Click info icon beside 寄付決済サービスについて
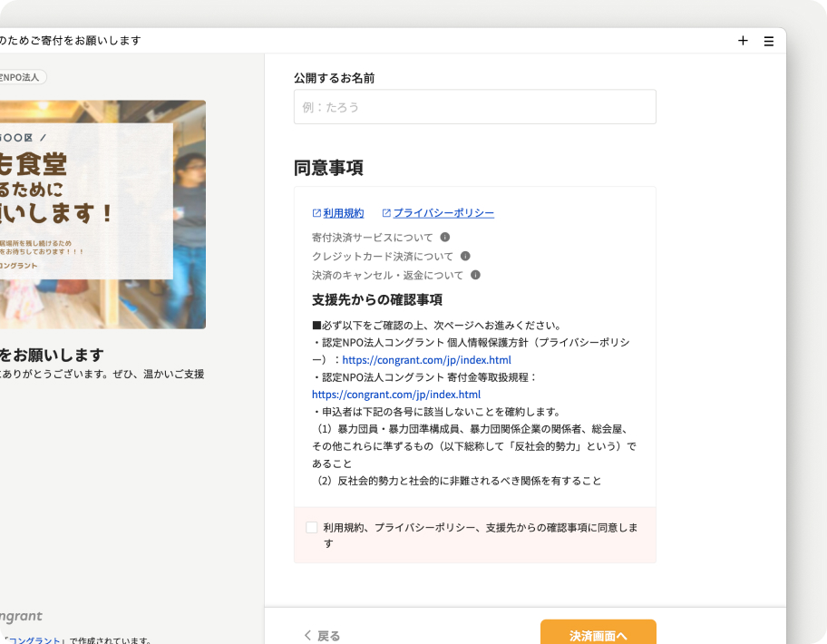The height and width of the screenshot is (644, 827). point(445,238)
